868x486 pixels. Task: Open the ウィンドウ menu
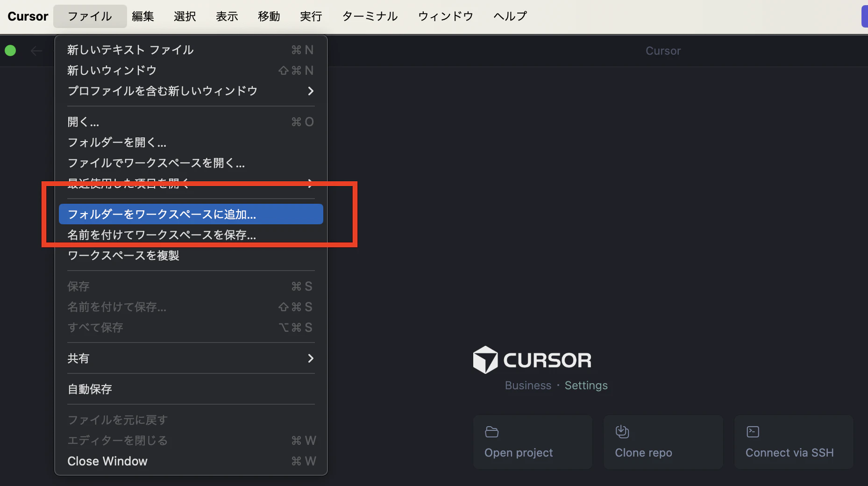[446, 16]
